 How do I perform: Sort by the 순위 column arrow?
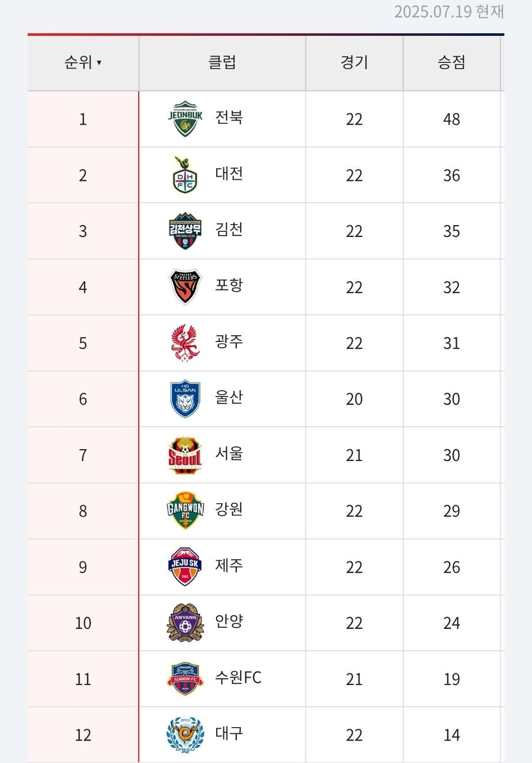click(x=99, y=63)
